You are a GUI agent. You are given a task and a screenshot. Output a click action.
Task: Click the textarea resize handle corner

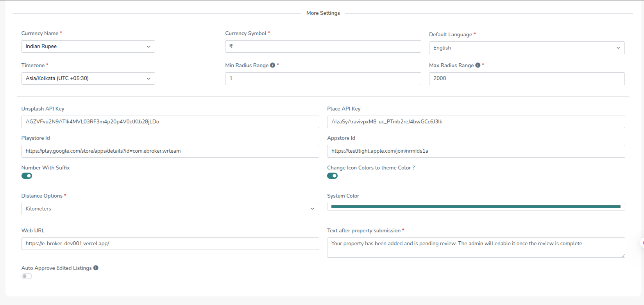click(623, 255)
